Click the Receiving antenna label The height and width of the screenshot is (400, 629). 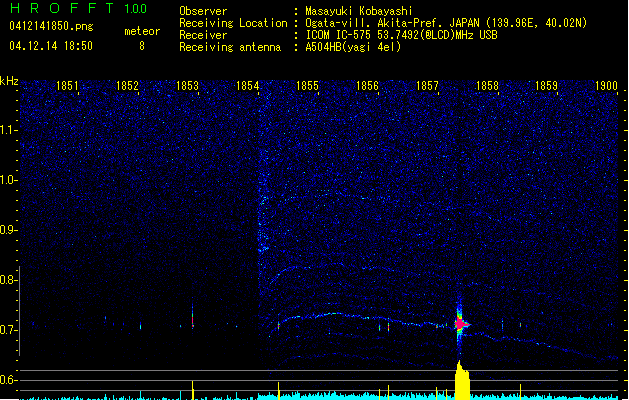coord(230,47)
